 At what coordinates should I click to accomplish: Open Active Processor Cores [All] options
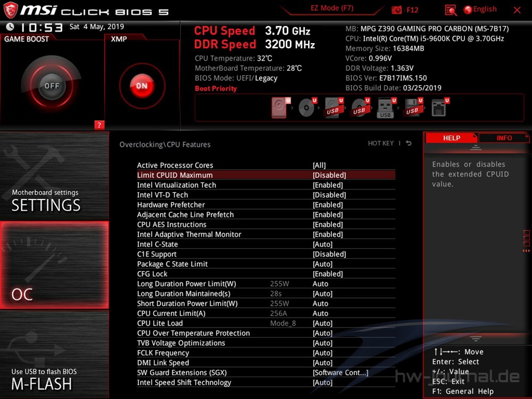[319, 165]
